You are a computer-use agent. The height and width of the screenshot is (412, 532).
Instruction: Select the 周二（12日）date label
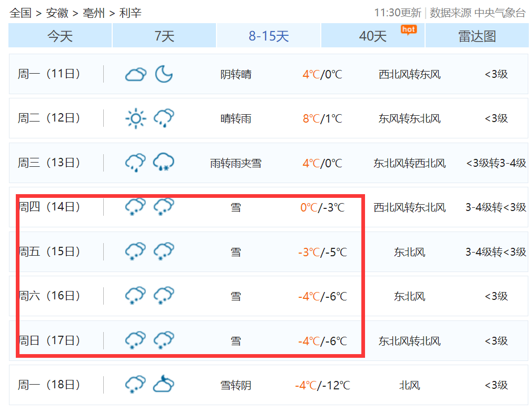[x=49, y=118]
